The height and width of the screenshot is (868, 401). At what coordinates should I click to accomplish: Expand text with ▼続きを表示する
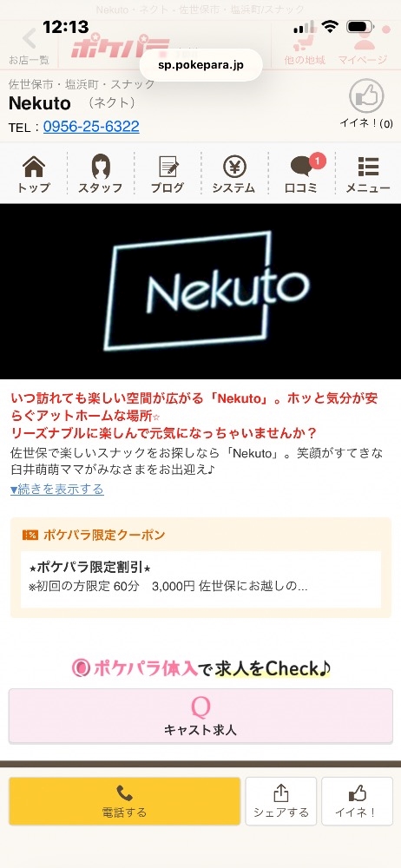[57, 489]
